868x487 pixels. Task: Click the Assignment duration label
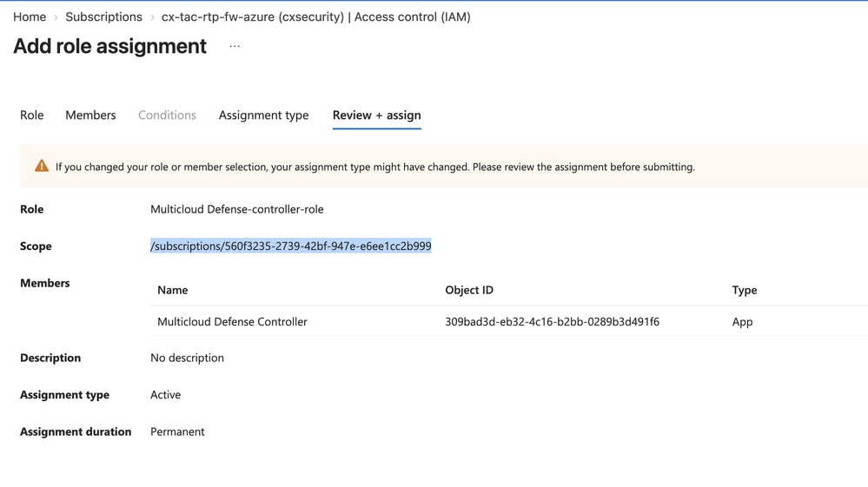tap(76, 431)
